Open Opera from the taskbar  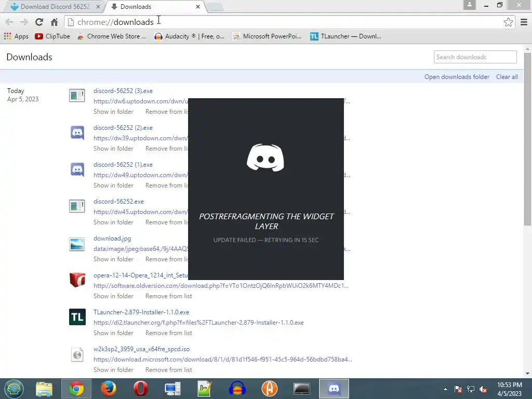(140, 389)
